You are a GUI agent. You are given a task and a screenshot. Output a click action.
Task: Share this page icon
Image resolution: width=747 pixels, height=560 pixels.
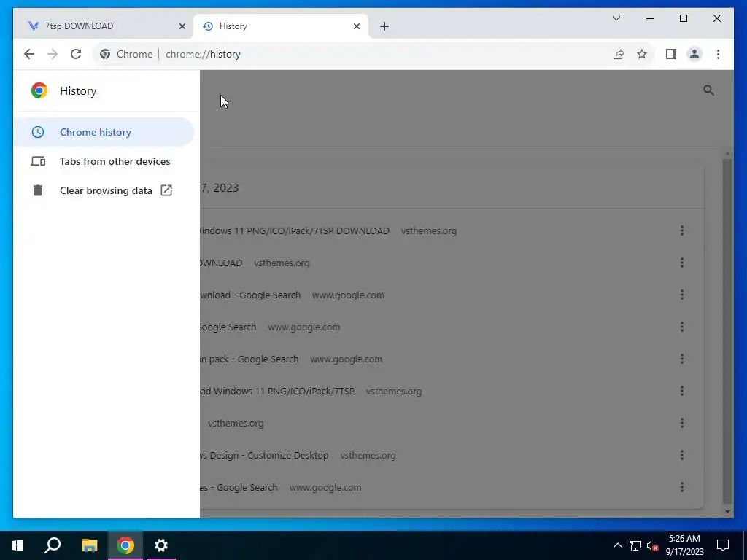pos(619,54)
